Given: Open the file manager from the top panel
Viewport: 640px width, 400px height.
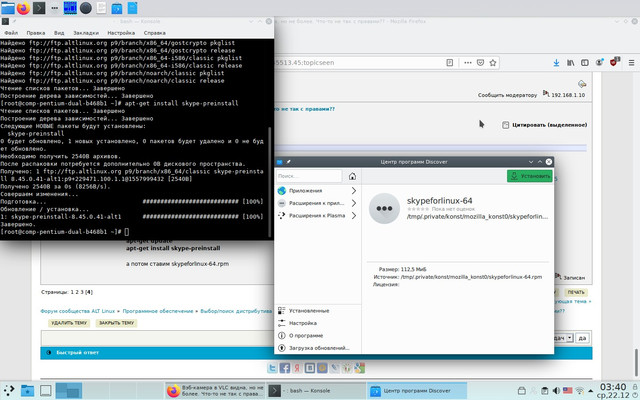Looking at the screenshot, I should (8, 8).
